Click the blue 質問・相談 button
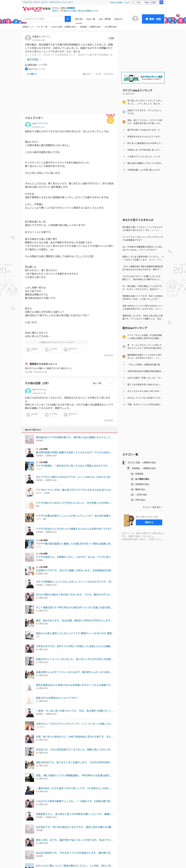 [153, 19]
